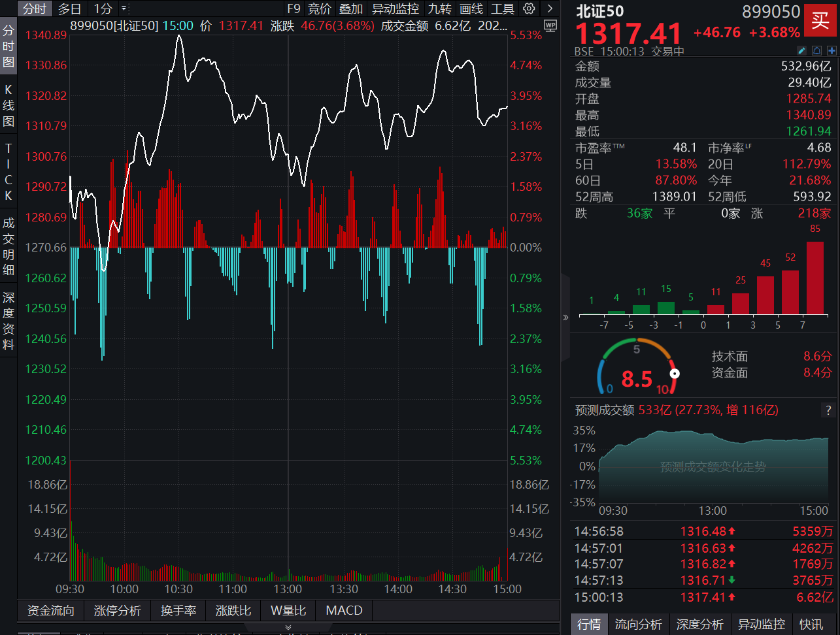Open 流向分析 bottom tab
Screen dimensions: 840x635
point(638,625)
